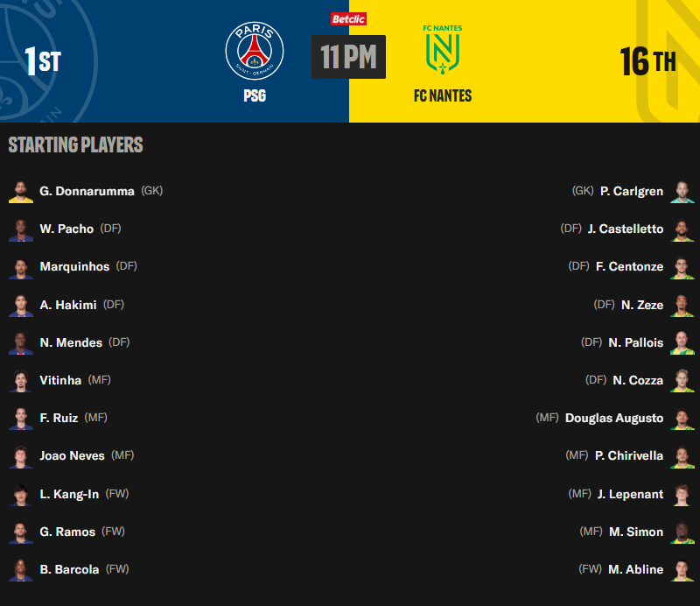Open W. Pacho's player profile
The height and width of the screenshot is (606, 700).
pyautogui.click(x=66, y=229)
